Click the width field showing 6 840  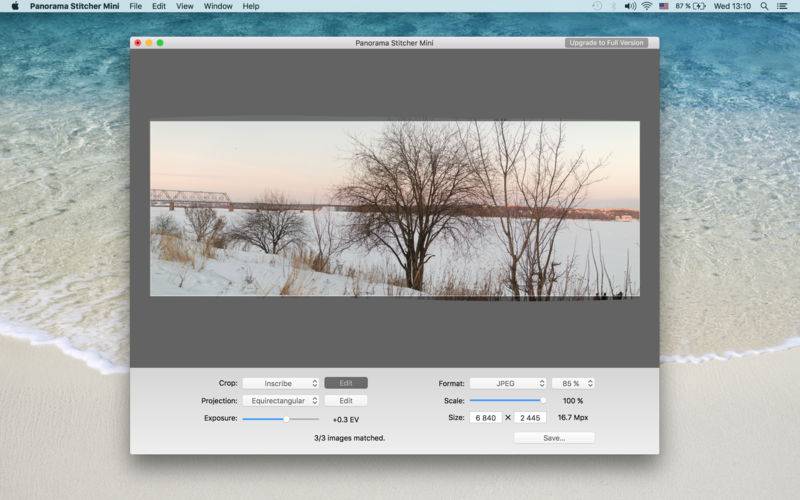[x=485, y=417]
